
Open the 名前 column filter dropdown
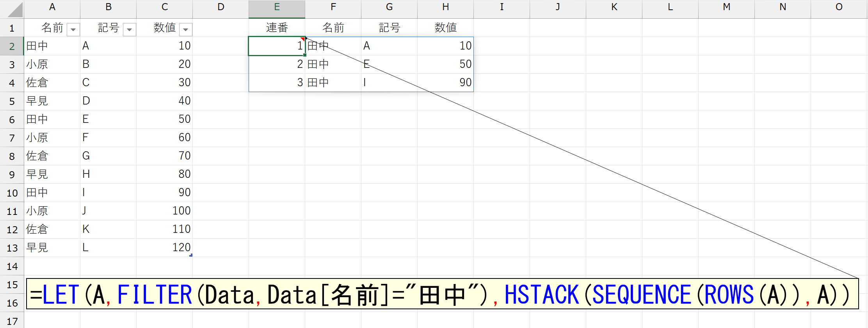[x=73, y=30]
